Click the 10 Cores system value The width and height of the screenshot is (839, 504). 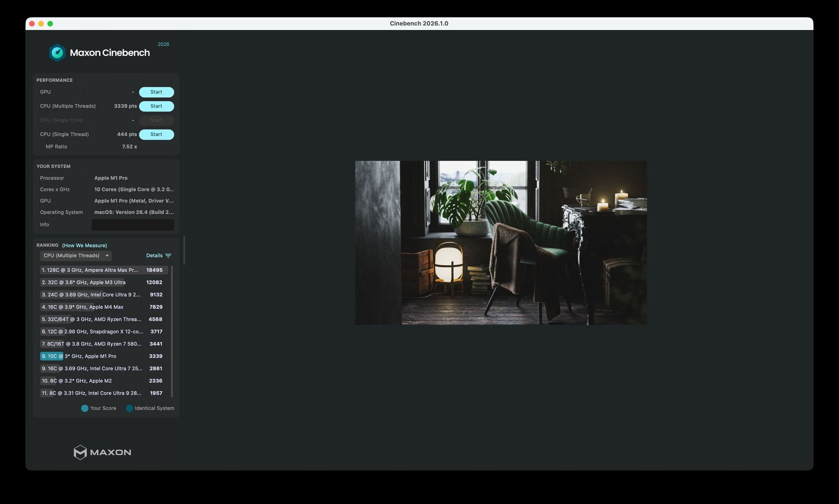point(134,190)
